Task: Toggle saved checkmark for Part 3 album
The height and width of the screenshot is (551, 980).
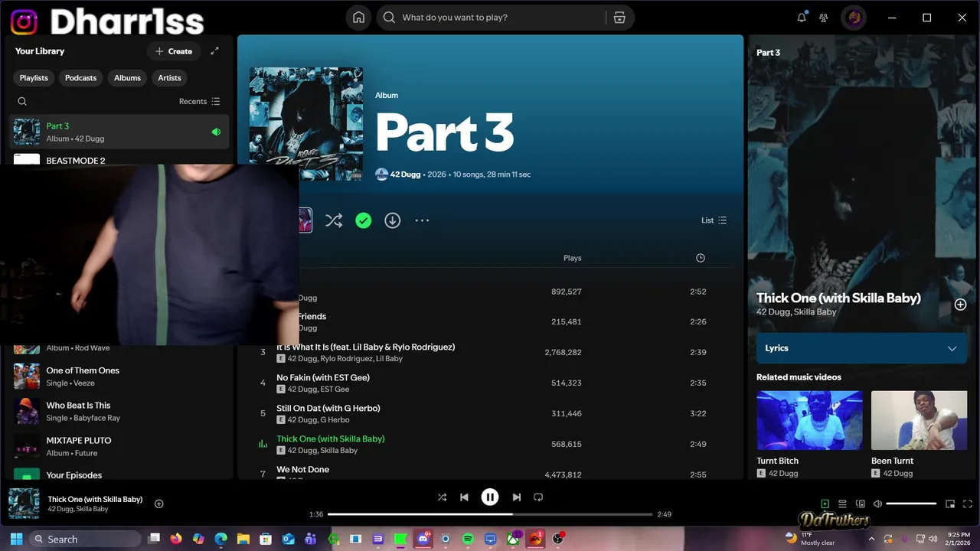Action: [x=363, y=220]
